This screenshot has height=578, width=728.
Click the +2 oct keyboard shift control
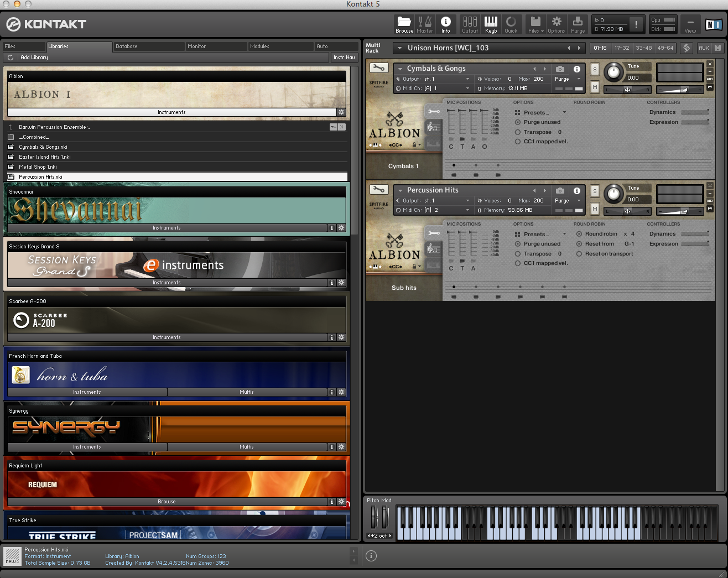379,536
